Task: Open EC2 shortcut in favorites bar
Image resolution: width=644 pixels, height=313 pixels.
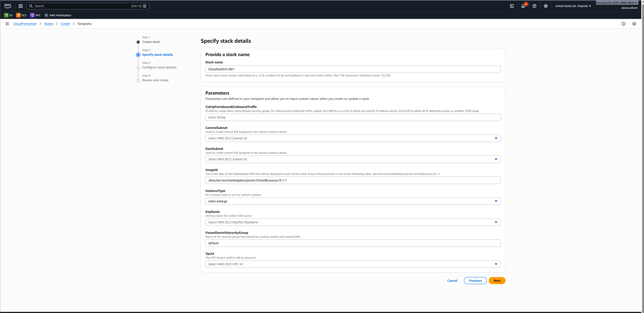Action: 21,15
